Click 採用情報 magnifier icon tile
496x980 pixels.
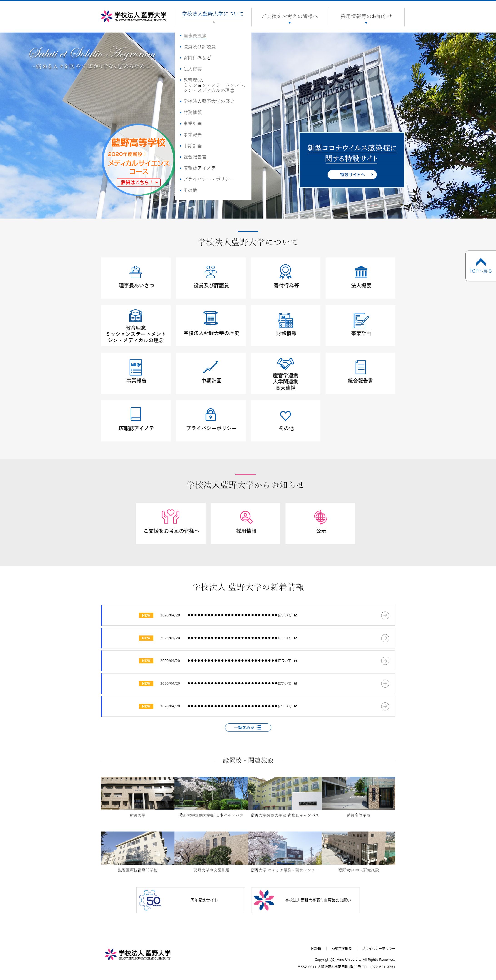click(246, 517)
